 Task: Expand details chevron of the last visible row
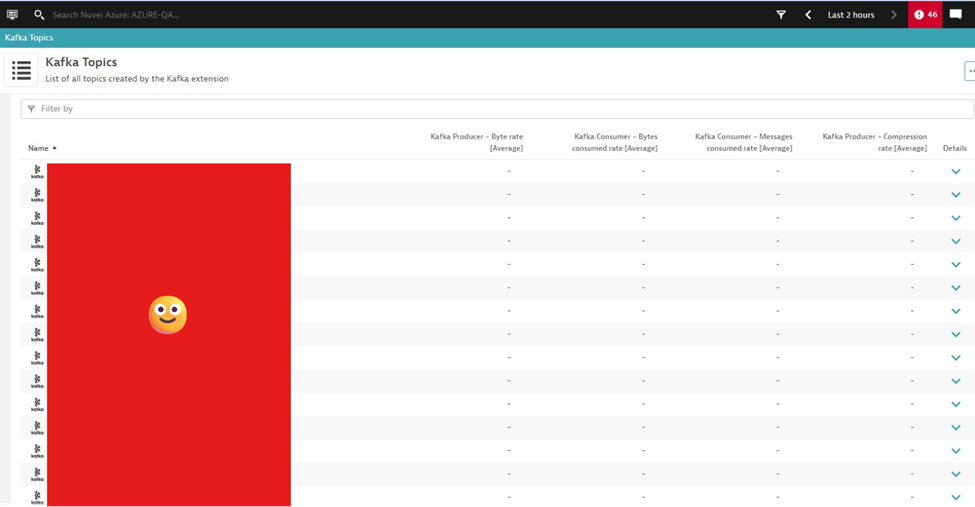[955, 497]
